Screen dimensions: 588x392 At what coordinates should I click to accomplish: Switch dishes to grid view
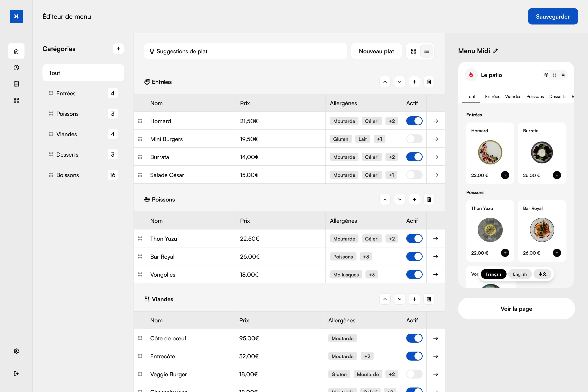click(x=413, y=51)
